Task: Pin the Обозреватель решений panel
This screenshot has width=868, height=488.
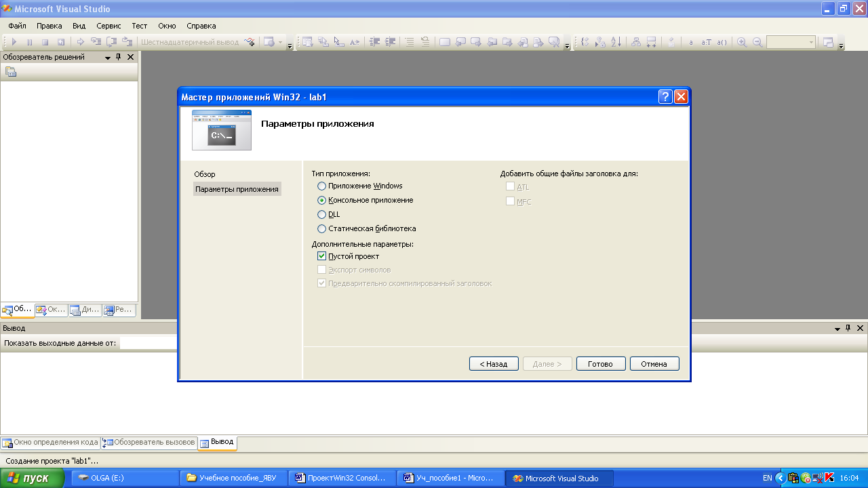Action: click(118, 58)
